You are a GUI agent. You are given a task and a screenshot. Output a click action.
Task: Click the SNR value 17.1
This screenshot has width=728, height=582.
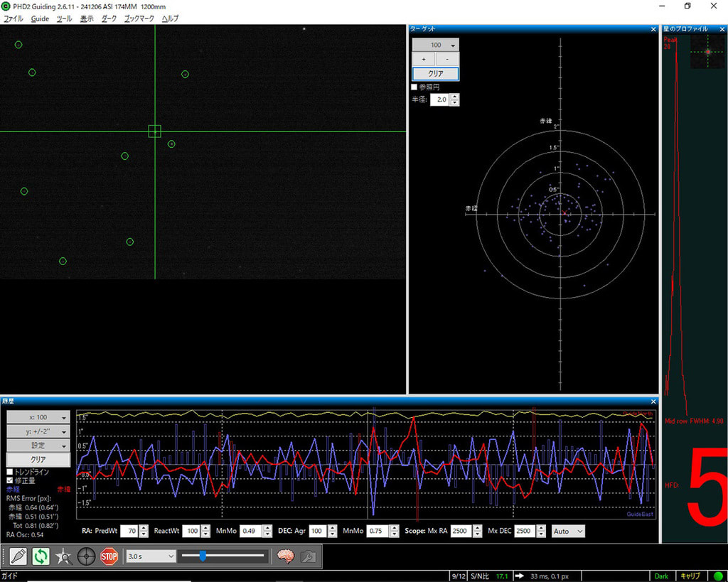[x=502, y=576]
